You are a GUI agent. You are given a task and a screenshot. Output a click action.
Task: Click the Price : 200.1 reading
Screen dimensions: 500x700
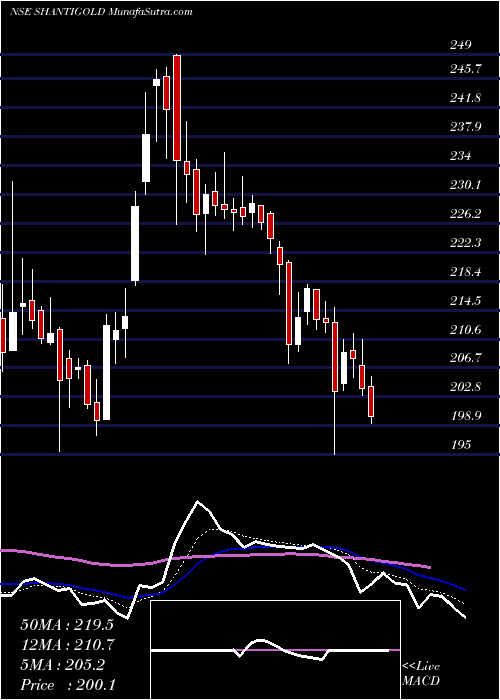coord(68,685)
